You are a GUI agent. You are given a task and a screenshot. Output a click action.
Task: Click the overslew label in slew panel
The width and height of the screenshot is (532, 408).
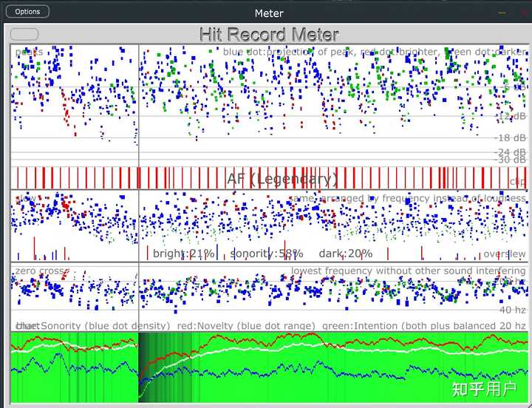click(504, 254)
